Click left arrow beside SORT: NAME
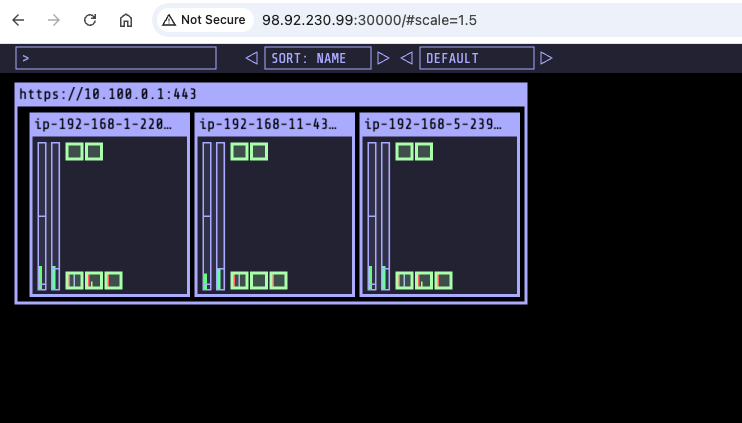The height and width of the screenshot is (423, 742). pos(252,58)
